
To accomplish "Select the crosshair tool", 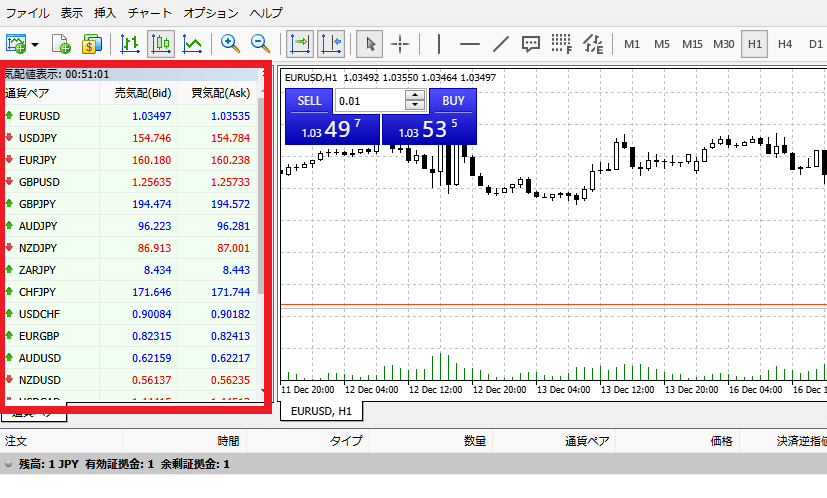I will coord(400,44).
